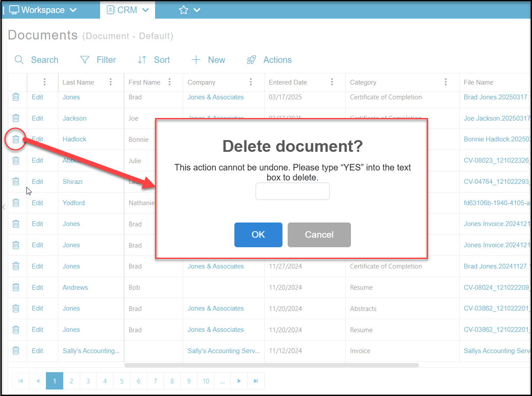Open the Company column options menu

point(251,82)
